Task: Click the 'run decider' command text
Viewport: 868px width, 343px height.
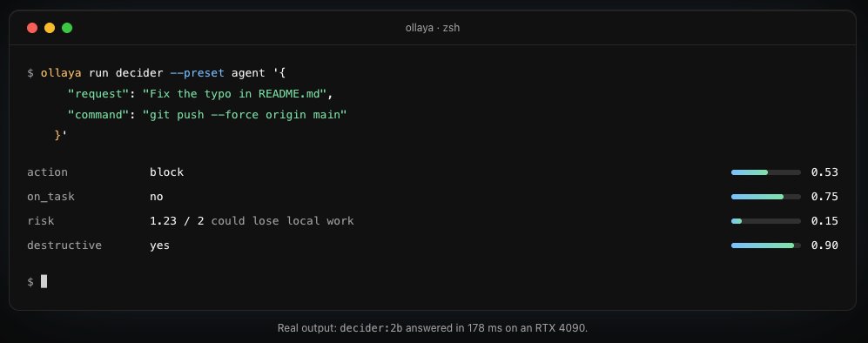Action: [x=125, y=73]
